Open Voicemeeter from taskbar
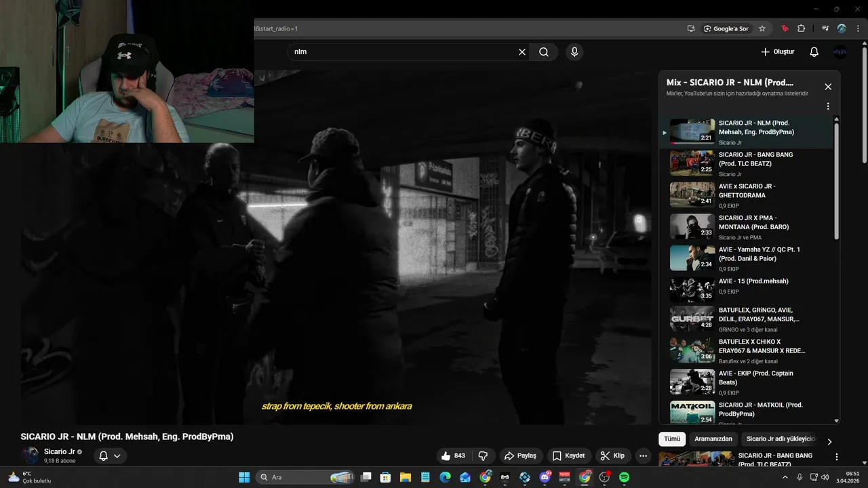 [x=564, y=477]
